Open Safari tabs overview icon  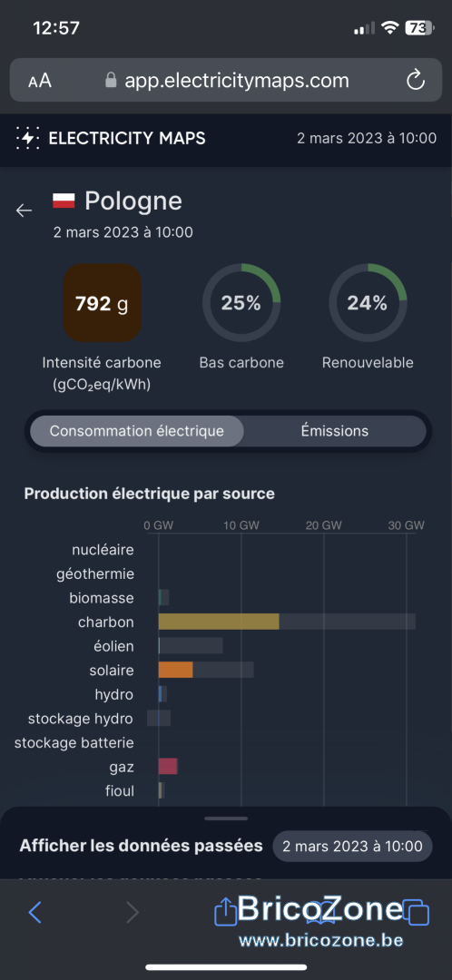[416, 912]
